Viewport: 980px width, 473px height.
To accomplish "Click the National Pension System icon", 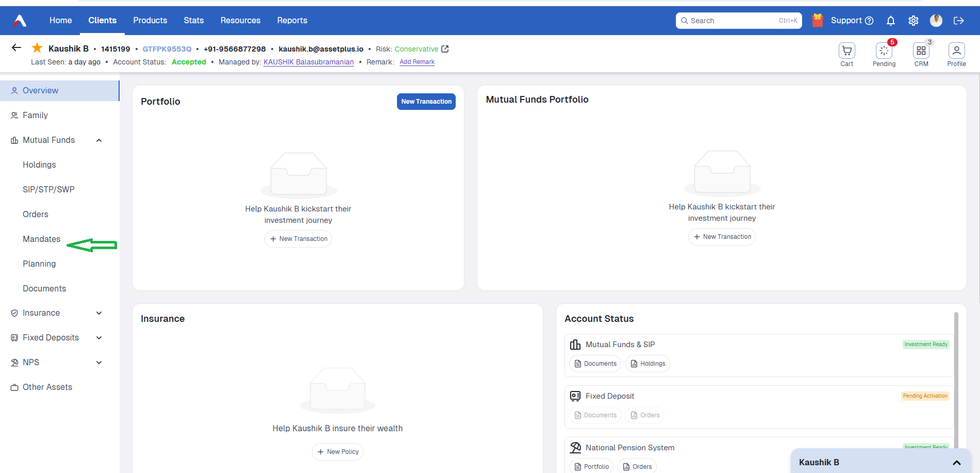I will (575, 448).
